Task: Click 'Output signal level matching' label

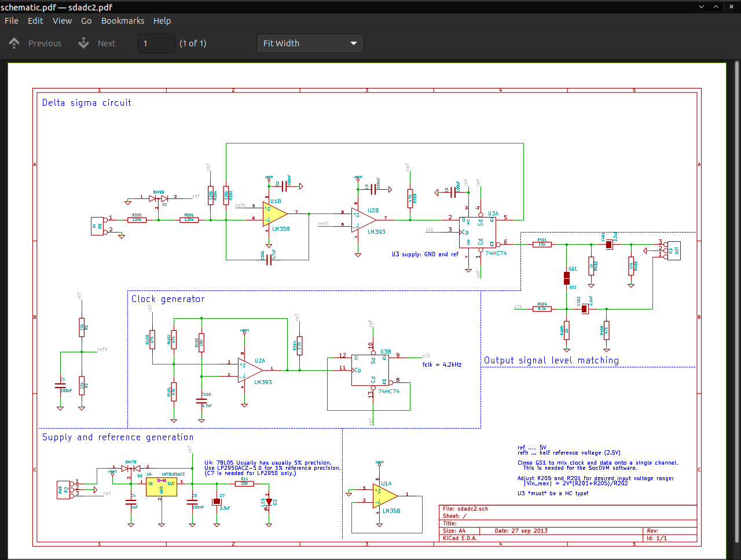Action: [x=552, y=360]
